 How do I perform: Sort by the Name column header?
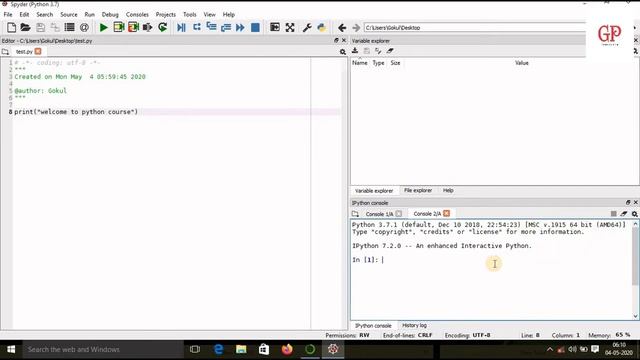360,63
